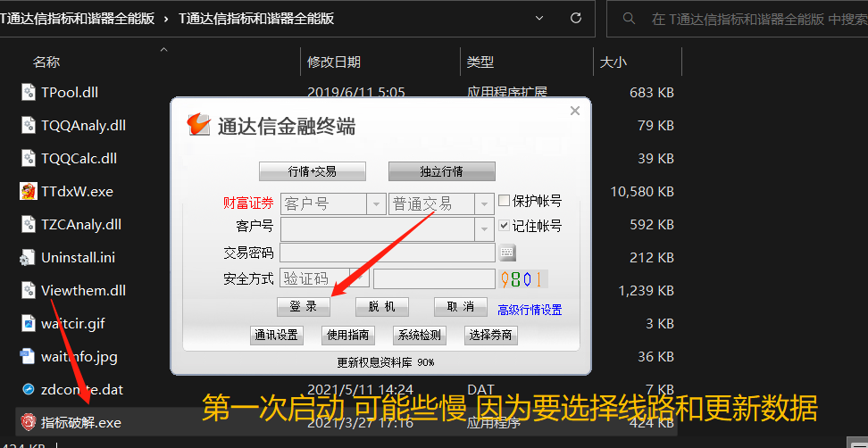The image size is (868, 448).
Task: Click the 脱机 offline button
Action: tap(382, 306)
